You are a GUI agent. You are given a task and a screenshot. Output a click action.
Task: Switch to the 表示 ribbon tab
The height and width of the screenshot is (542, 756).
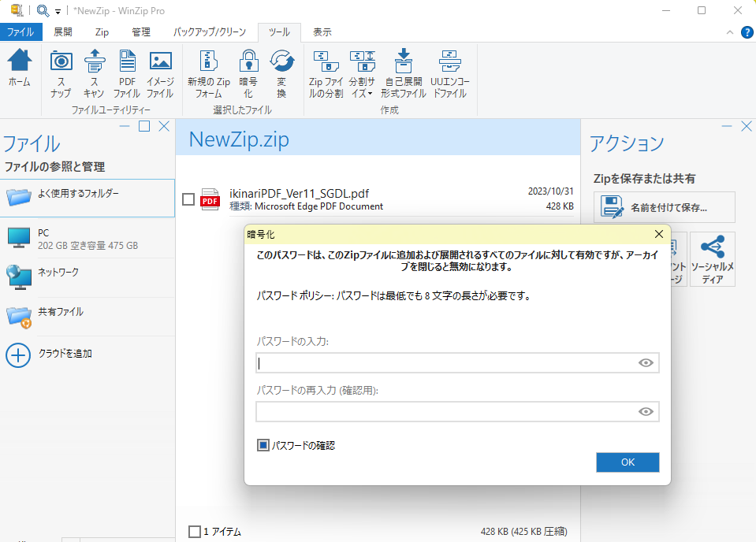pyautogui.click(x=322, y=32)
